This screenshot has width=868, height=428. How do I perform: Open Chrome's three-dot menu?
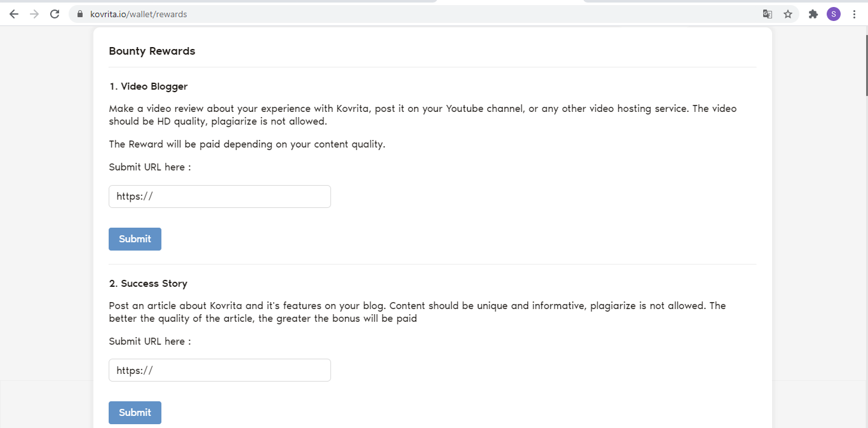pos(854,14)
